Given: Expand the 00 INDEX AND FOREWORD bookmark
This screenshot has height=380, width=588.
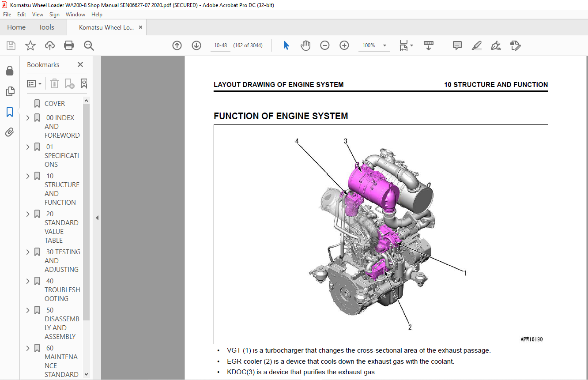Looking at the screenshot, I should point(28,118).
